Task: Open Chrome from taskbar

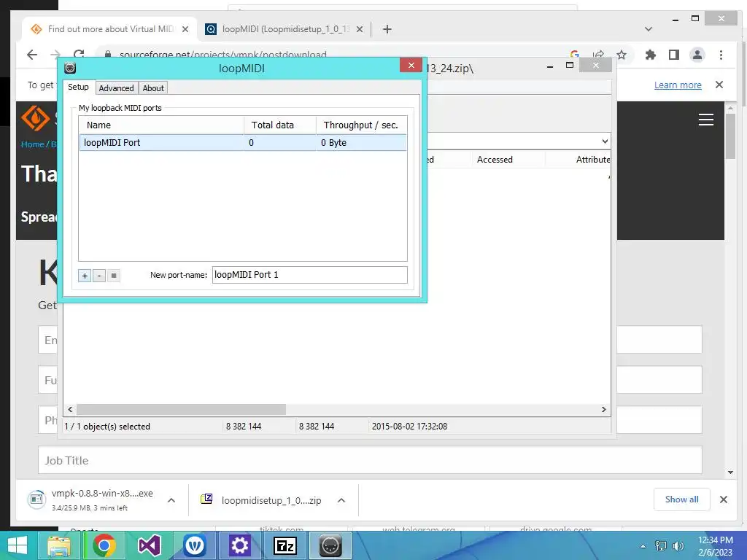Action: (x=104, y=545)
